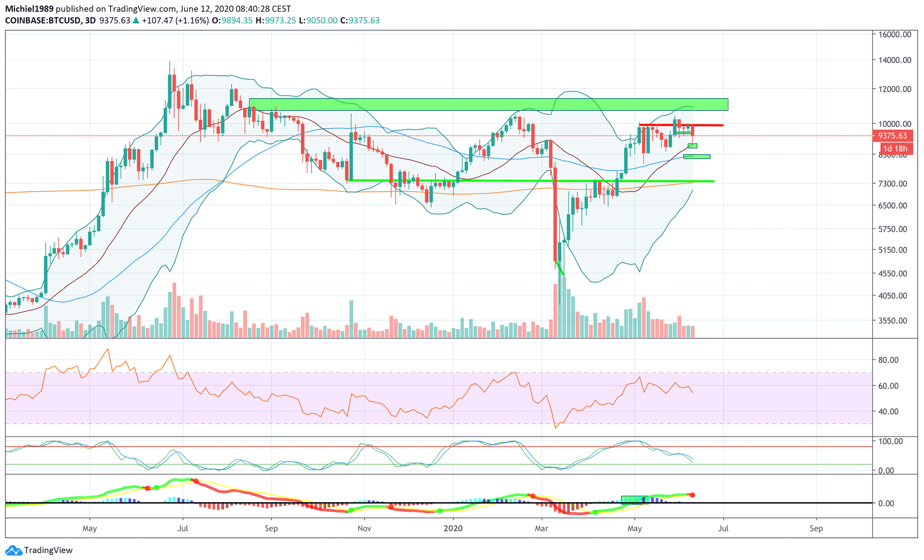Click the green up-triangle price change icon
924x560 pixels.
coord(136,20)
